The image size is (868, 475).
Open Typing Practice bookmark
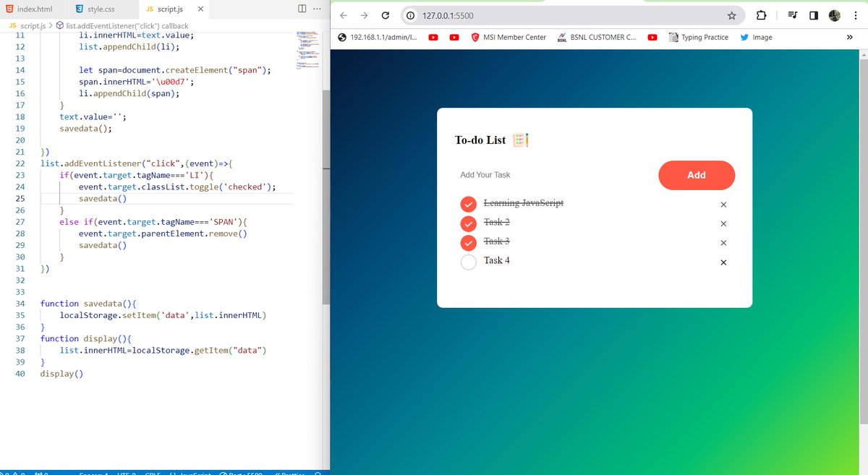point(698,37)
